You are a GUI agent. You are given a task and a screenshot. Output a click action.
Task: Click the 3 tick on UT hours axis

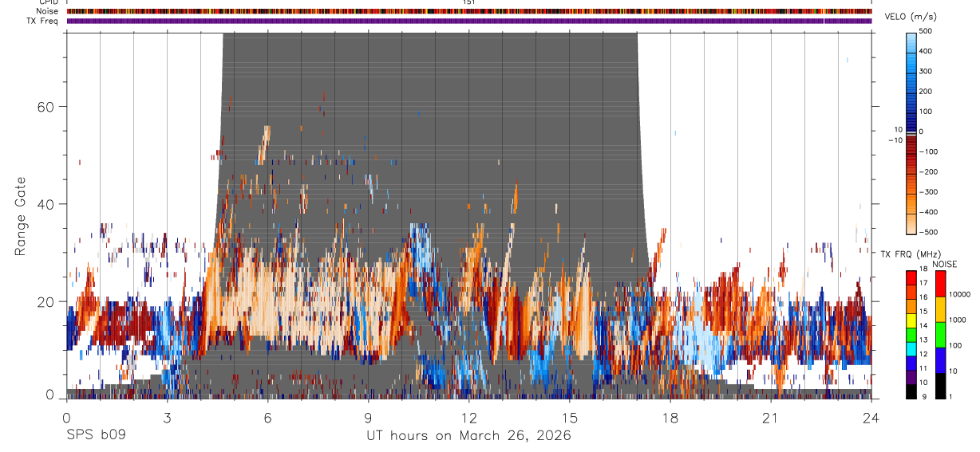[167, 418]
